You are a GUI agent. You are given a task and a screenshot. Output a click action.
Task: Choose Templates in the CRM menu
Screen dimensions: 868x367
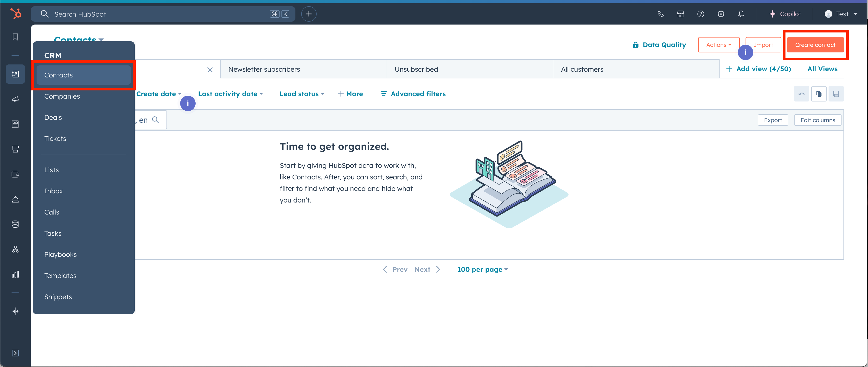(x=83, y=276)
